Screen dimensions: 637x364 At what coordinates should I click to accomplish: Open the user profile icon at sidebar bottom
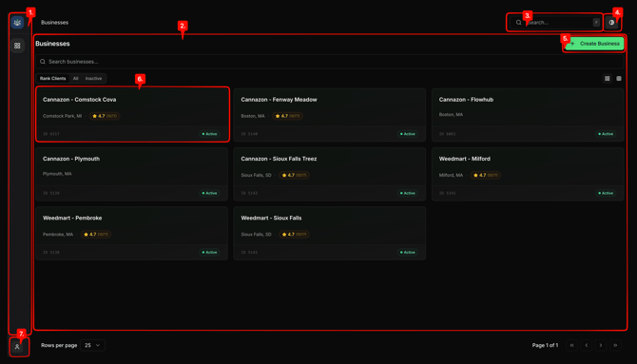click(17, 347)
